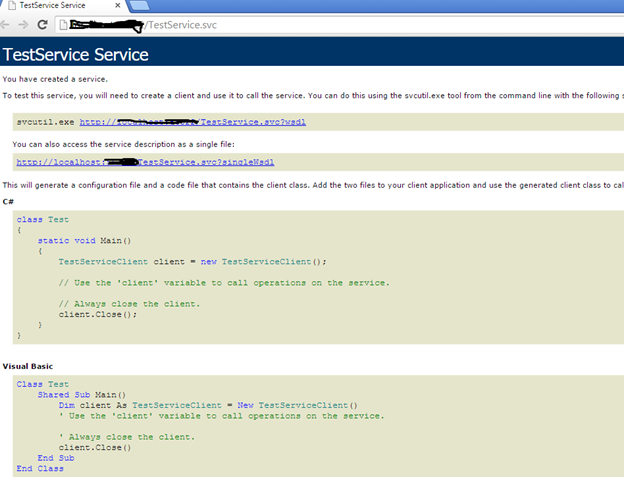Click the 'To test this service' paragraph
Viewport: 624px width, 477px height.
[313, 95]
